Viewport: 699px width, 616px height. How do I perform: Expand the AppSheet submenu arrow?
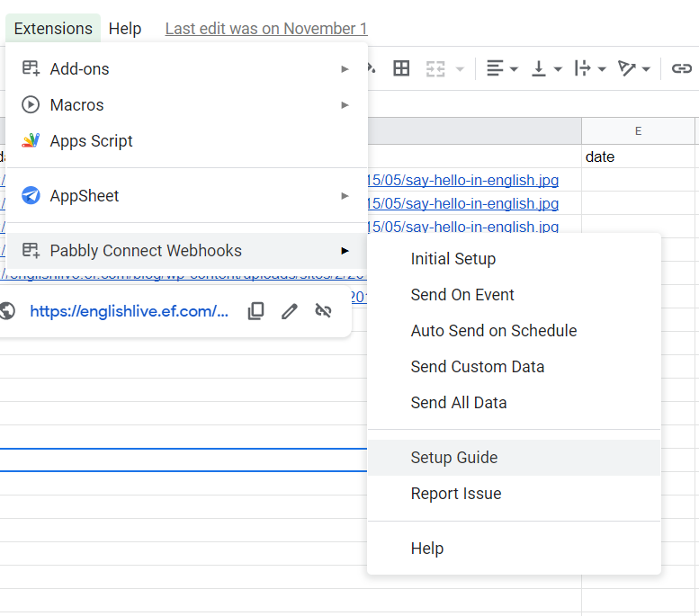[x=345, y=196]
